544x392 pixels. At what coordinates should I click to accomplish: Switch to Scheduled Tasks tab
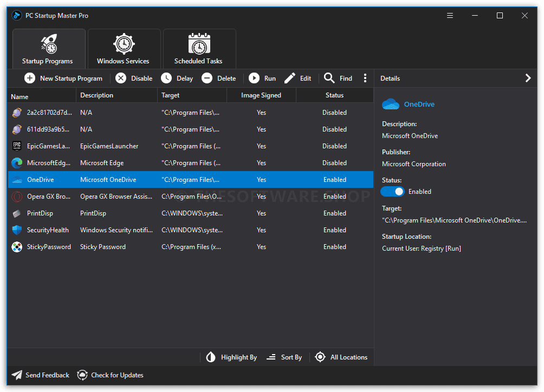pyautogui.click(x=199, y=49)
